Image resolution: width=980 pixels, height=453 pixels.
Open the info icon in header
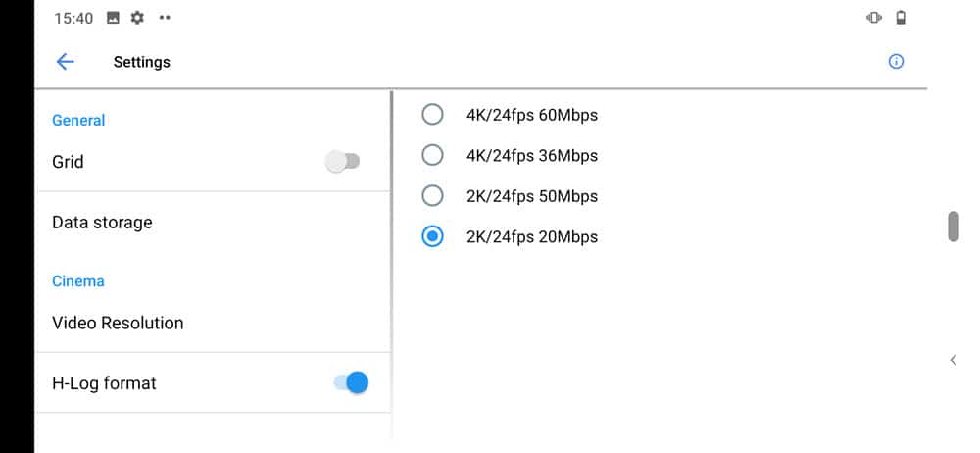pos(896,61)
